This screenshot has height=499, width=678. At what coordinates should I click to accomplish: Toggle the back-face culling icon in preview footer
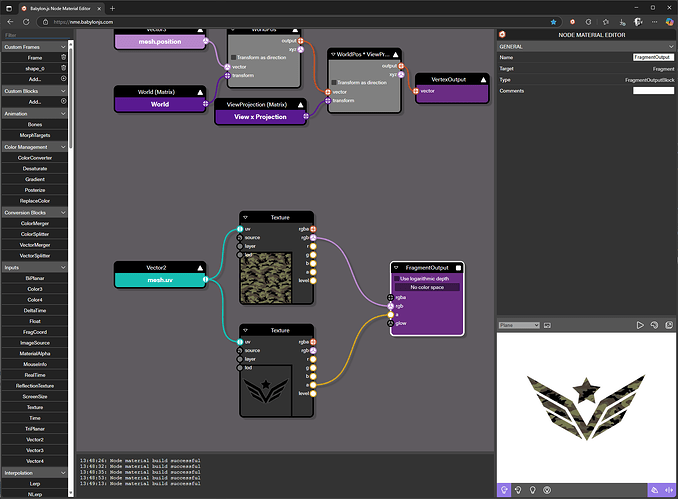(655, 490)
